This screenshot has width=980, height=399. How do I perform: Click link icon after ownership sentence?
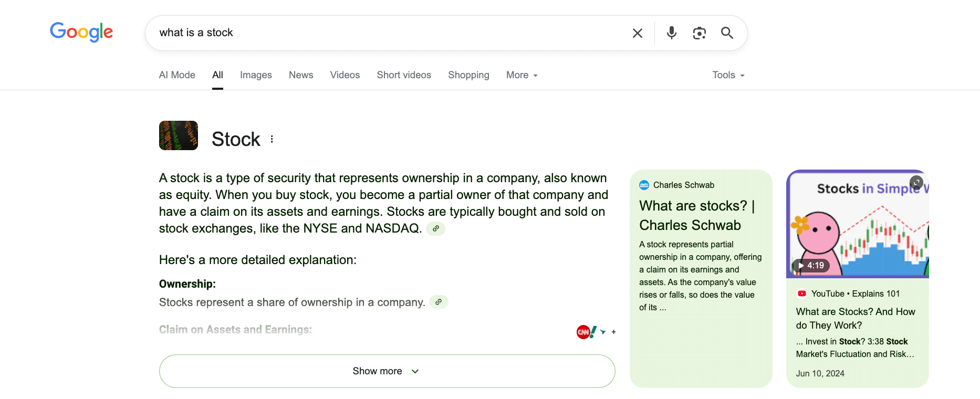pos(439,302)
